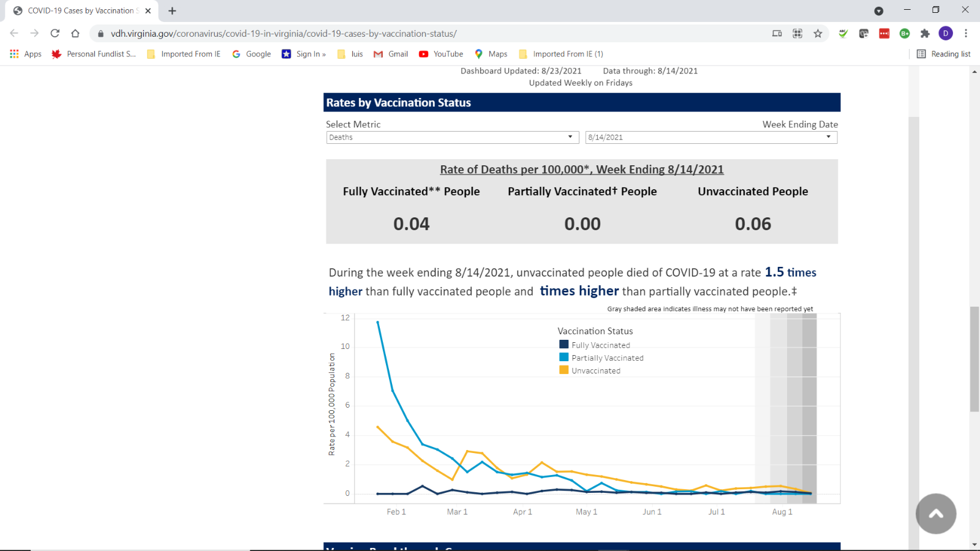Click the Unvaccinated legend label

point(596,371)
